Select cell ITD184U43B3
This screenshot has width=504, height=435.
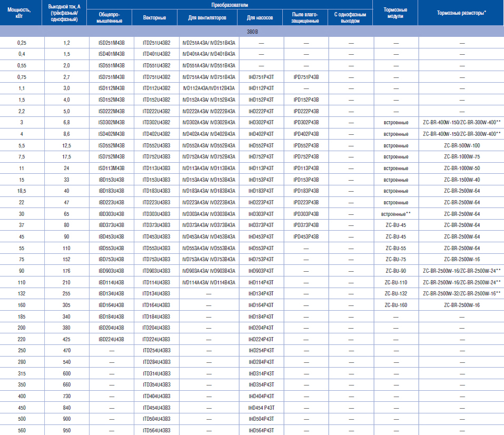156,317
